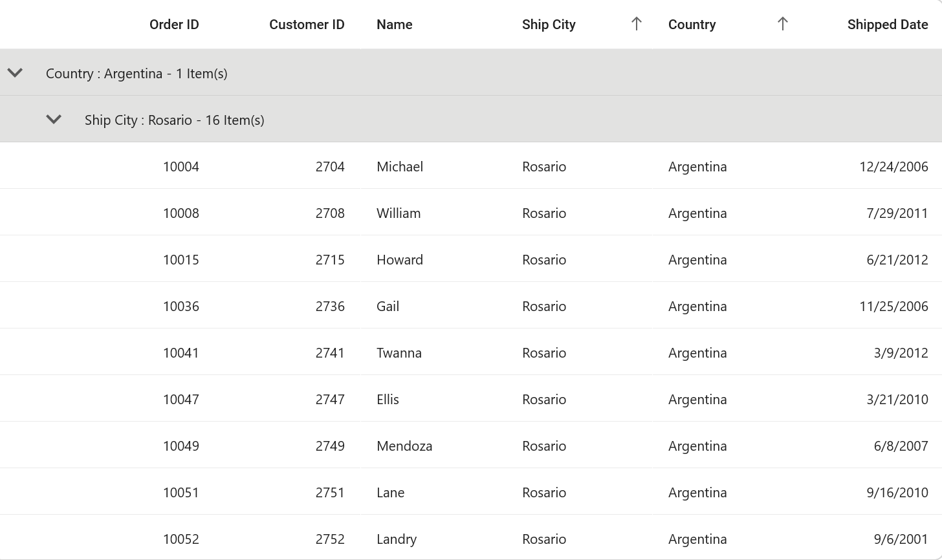Viewport: 942px width, 560px height.
Task: Click shipped date 9/16/2010 cell
Action: [897, 493]
